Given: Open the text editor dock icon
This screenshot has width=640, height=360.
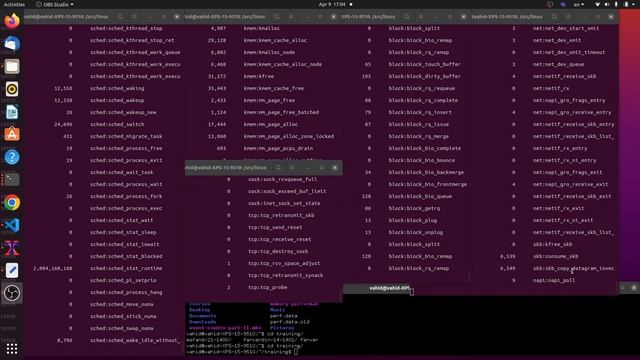Looking at the screenshot, I should coord(12,270).
